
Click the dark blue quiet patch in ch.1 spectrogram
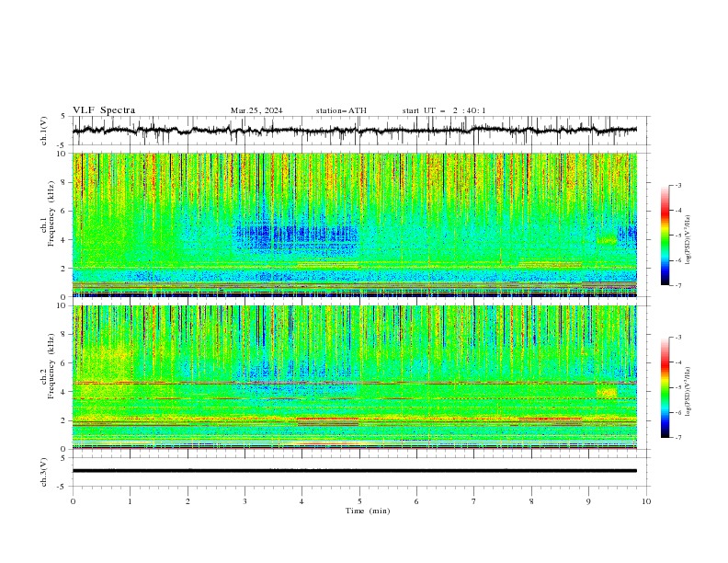tap(297, 235)
